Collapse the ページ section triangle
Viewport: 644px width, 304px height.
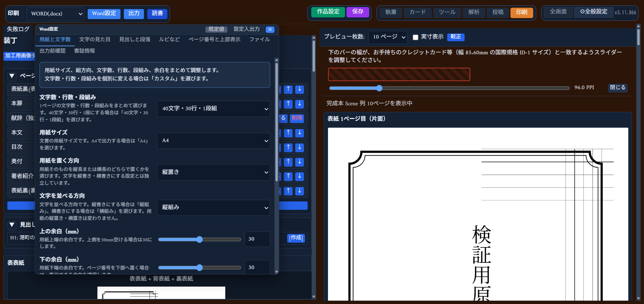pyautogui.click(x=12, y=76)
